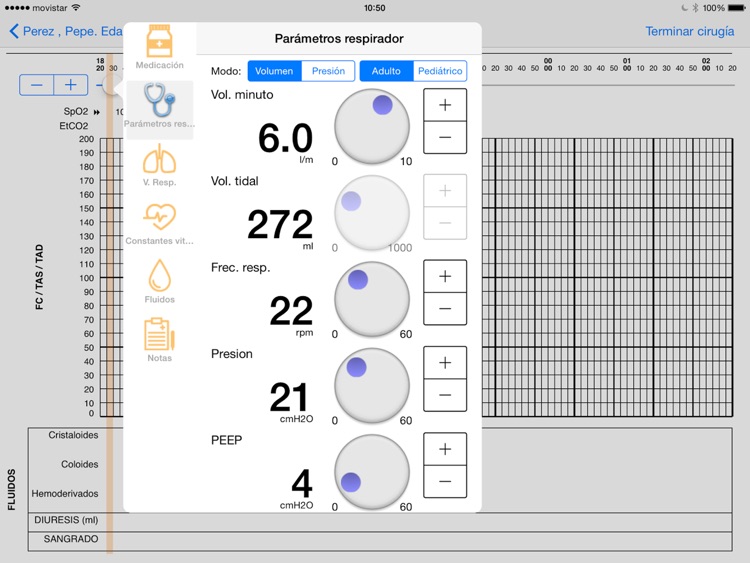Viewport: 750px width, 563px height.
Task: Click the Presion dial knob
Action: 356,367
